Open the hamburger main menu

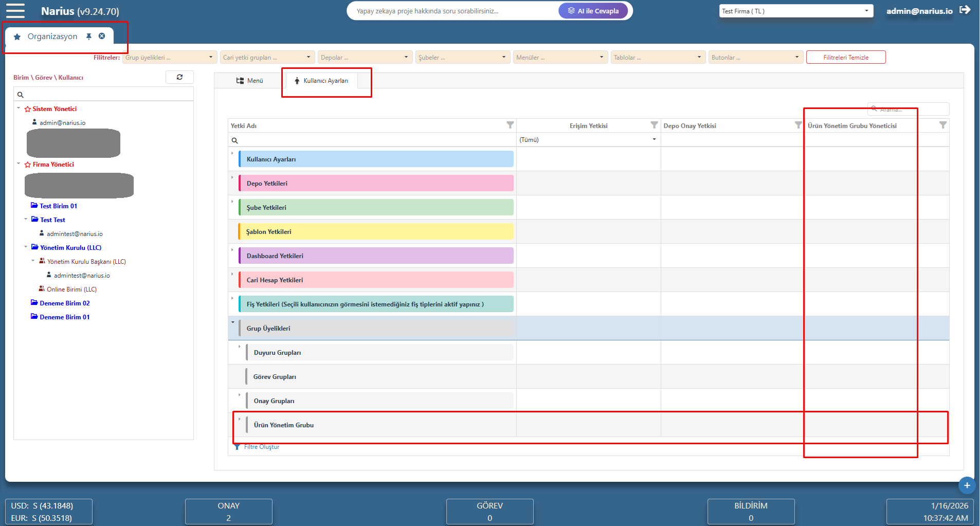[x=15, y=11]
